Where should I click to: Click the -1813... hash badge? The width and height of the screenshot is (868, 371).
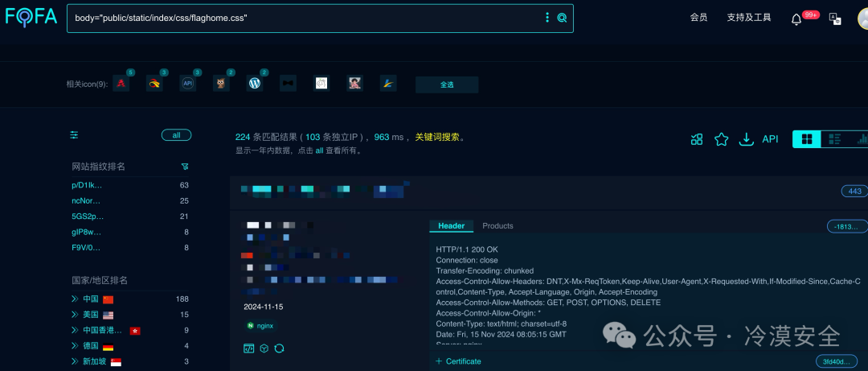click(847, 227)
